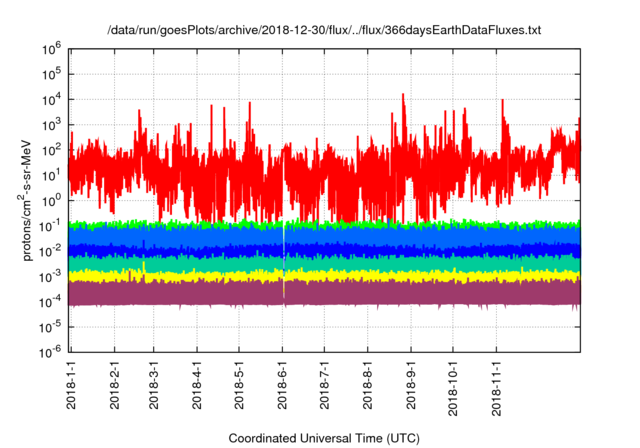The height and width of the screenshot is (448, 640).
Task: Click the 2018-2-1 date label
Action: (x=114, y=384)
